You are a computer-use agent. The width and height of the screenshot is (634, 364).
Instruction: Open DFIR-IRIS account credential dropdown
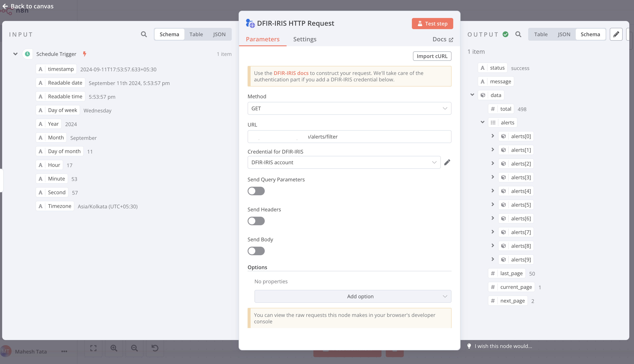(x=344, y=162)
